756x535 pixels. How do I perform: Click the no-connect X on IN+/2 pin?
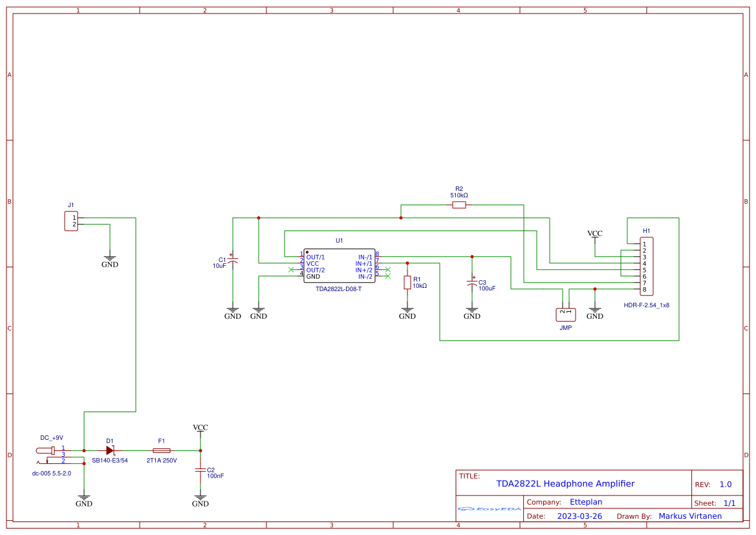click(387, 270)
